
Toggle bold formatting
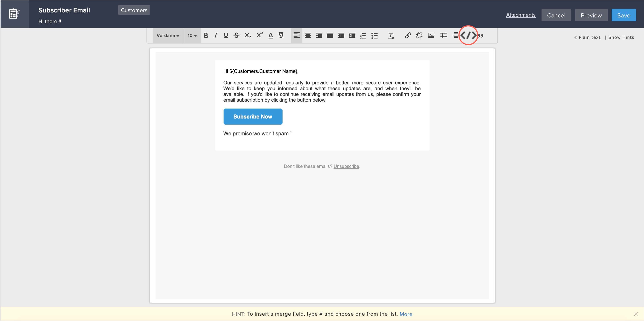[x=206, y=35]
